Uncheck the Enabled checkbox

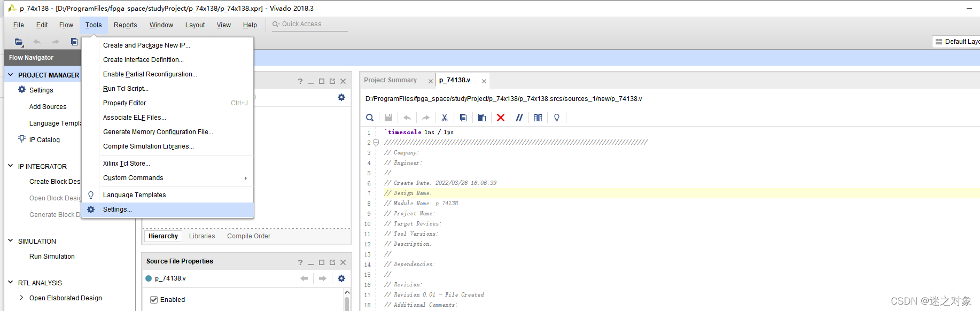point(154,300)
